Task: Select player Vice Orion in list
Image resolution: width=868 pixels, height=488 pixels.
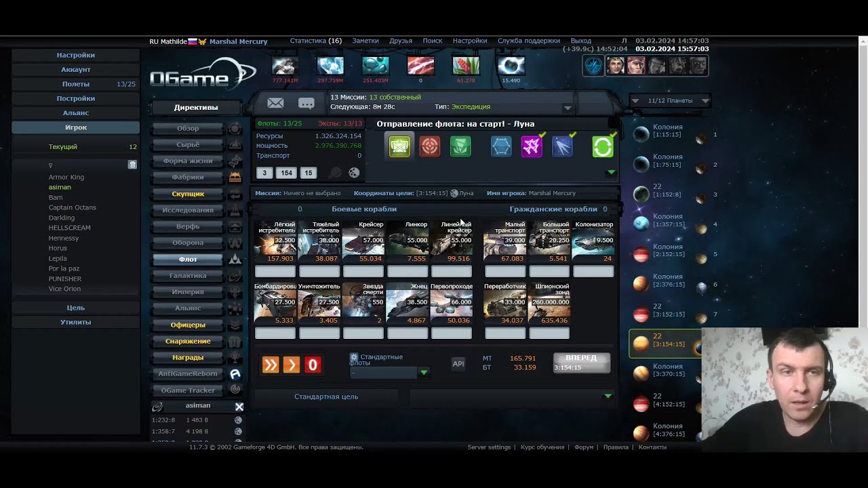Action: [64, 289]
